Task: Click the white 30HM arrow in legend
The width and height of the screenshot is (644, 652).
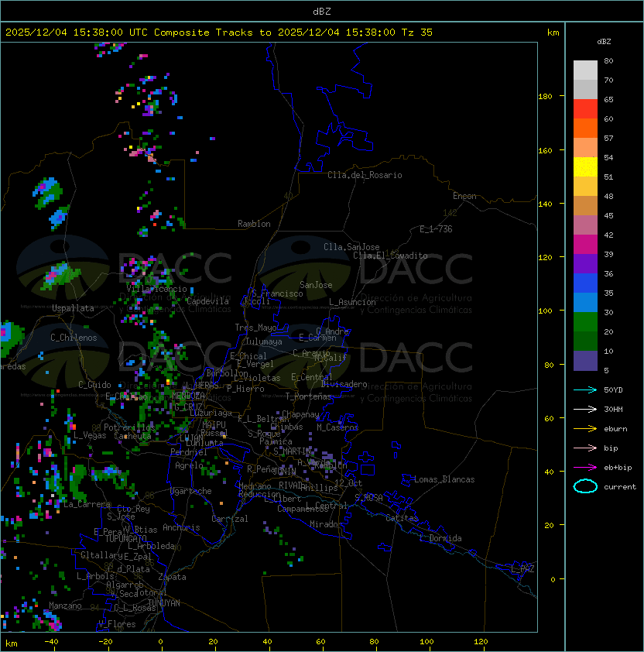Action: point(585,409)
